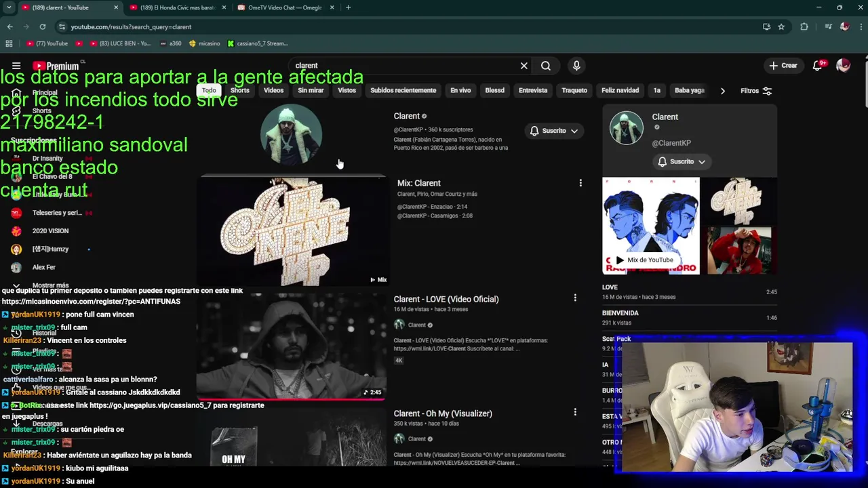Open the Crear button menu

tap(783, 66)
